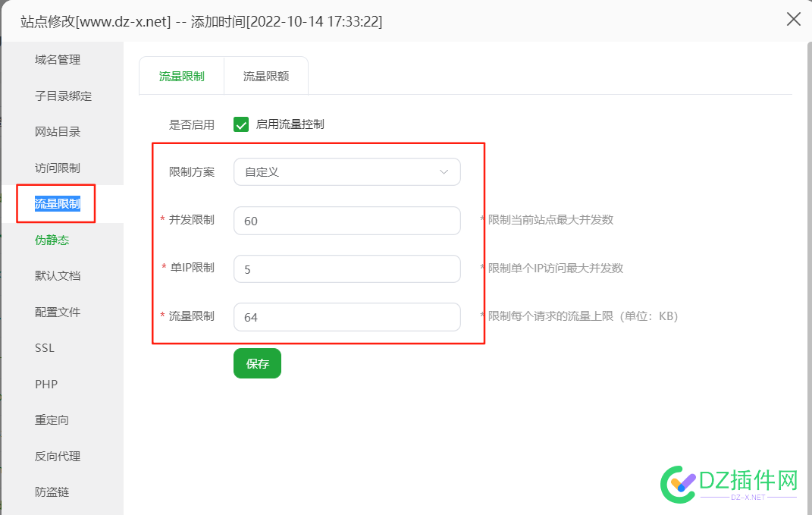Open 子目录绑定 in the sidebar
812x515 pixels.
[63, 96]
